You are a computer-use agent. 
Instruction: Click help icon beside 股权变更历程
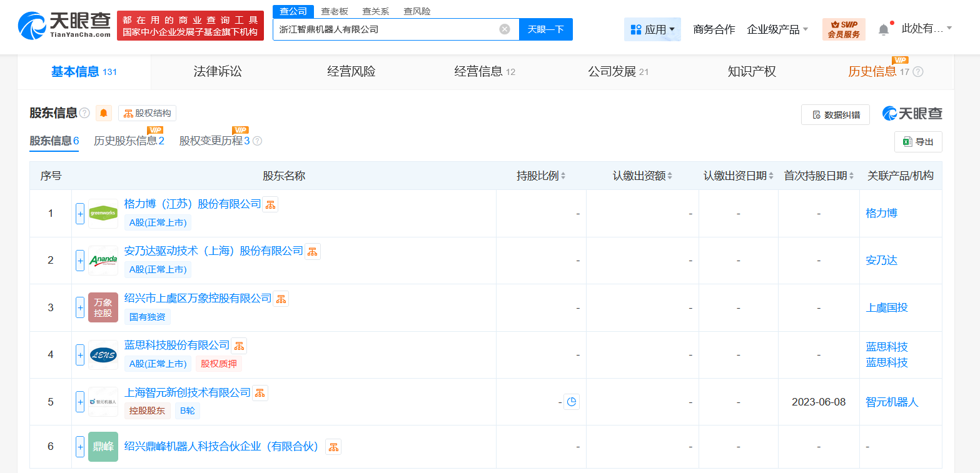(x=257, y=141)
